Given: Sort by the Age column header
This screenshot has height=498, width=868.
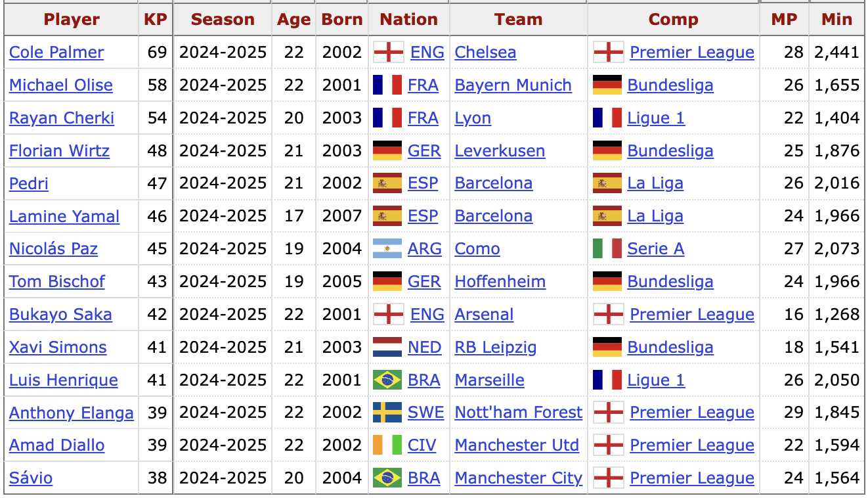Looking at the screenshot, I should 293,20.
